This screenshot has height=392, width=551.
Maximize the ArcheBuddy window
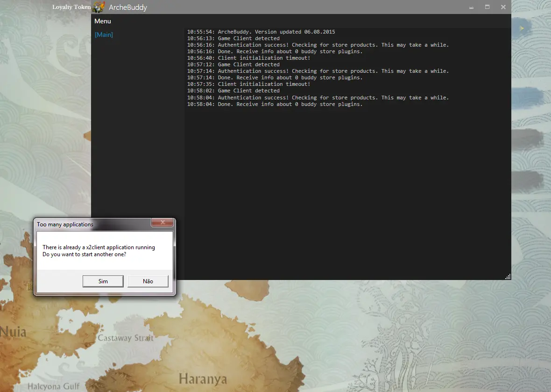(x=487, y=7)
